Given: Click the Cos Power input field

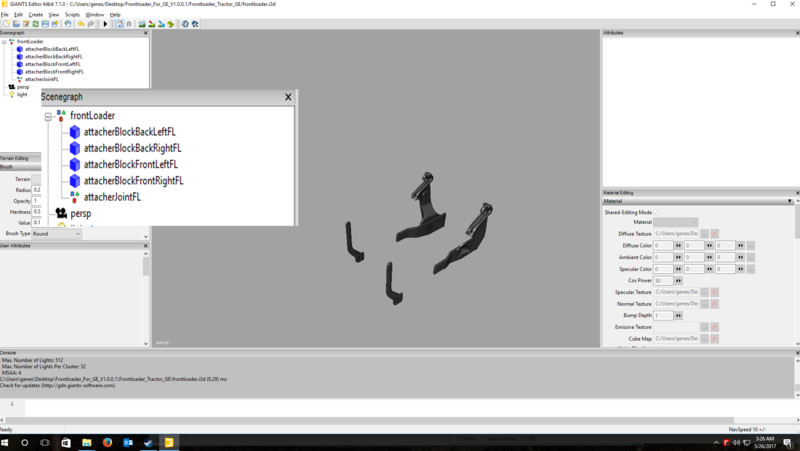Looking at the screenshot, I should 662,280.
